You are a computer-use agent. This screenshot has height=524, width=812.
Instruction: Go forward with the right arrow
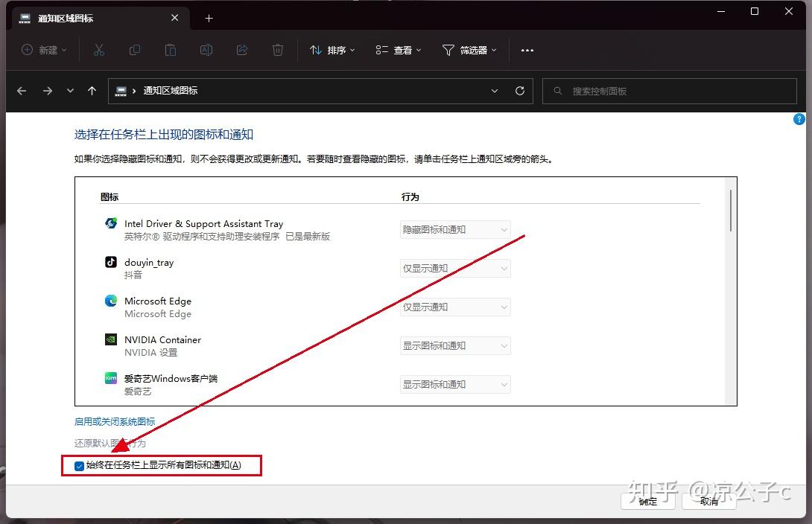(48, 91)
